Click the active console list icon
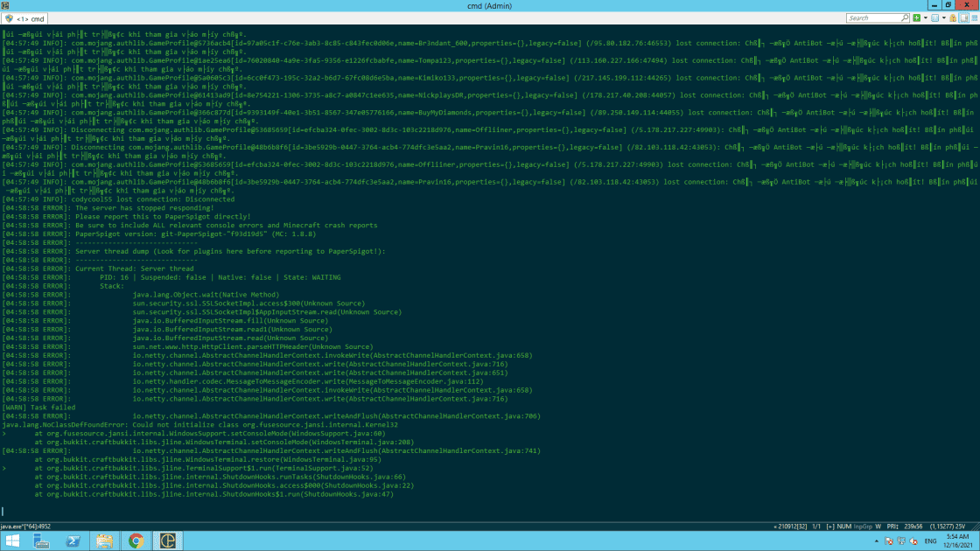This screenshot has width=980, height=551. click(935, 18)
